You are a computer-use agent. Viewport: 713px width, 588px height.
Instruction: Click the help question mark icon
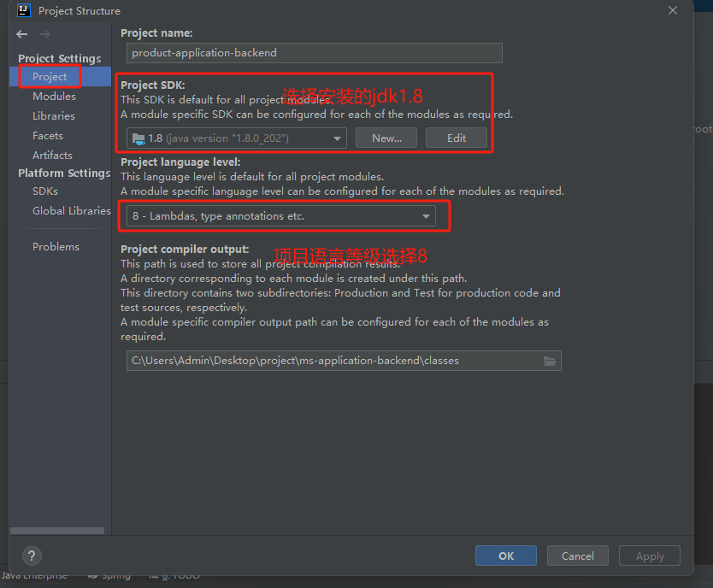[31, 556]
